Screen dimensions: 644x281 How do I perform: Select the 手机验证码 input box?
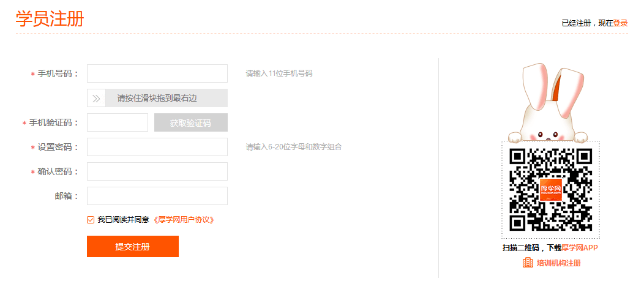click(118, 122)
